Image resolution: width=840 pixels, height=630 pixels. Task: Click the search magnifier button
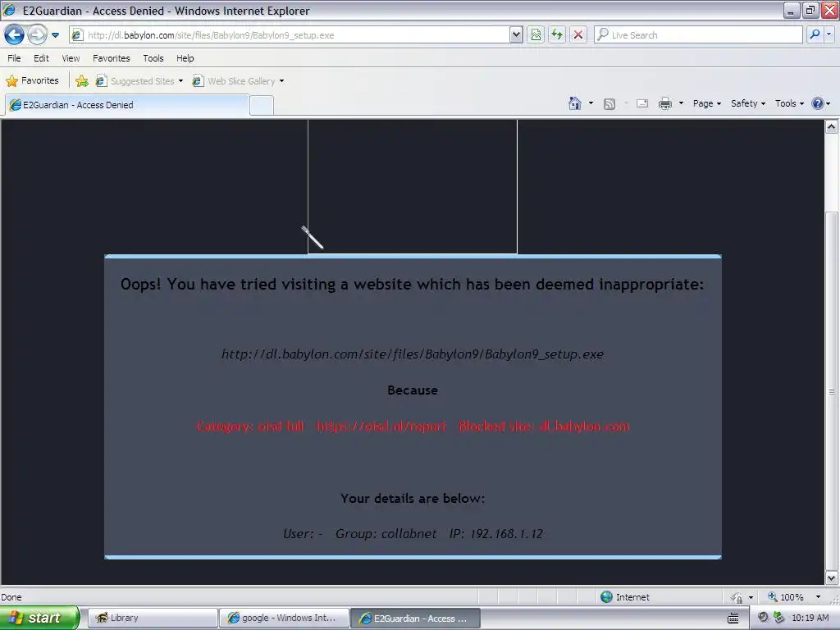coord(815,34)
